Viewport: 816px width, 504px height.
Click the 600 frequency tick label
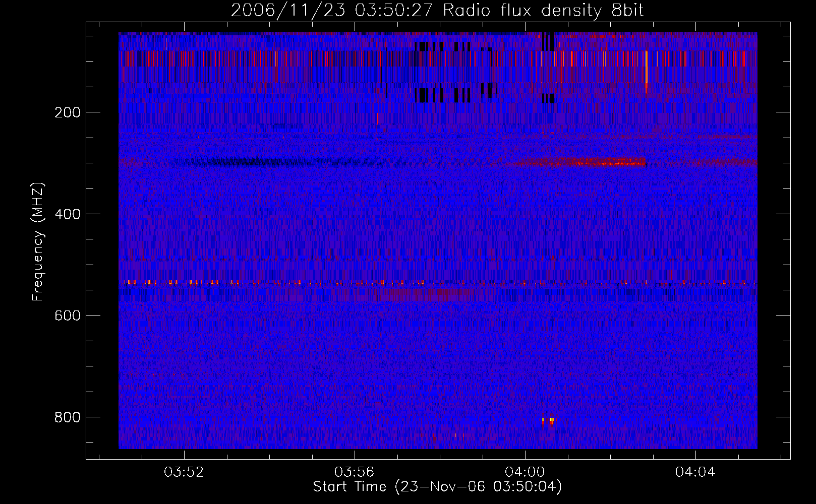pyautogui.click(x=68, y=316)
